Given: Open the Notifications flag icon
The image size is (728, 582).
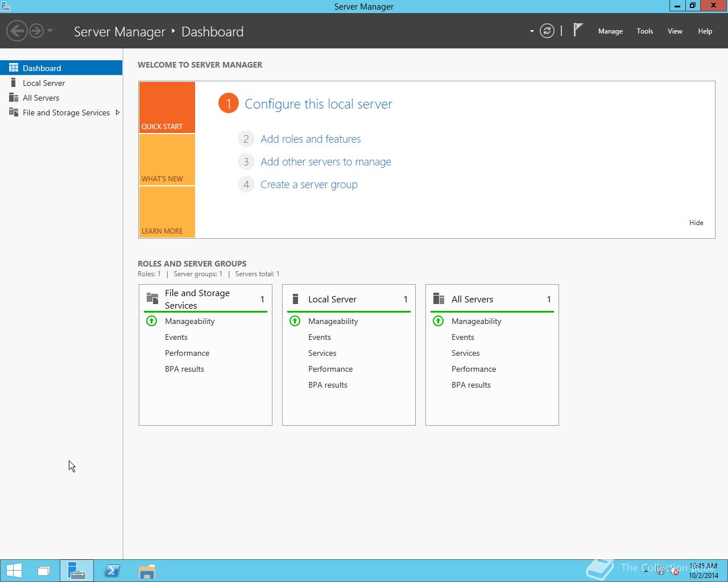Looking at the screenshot, I should pos(578,30).
